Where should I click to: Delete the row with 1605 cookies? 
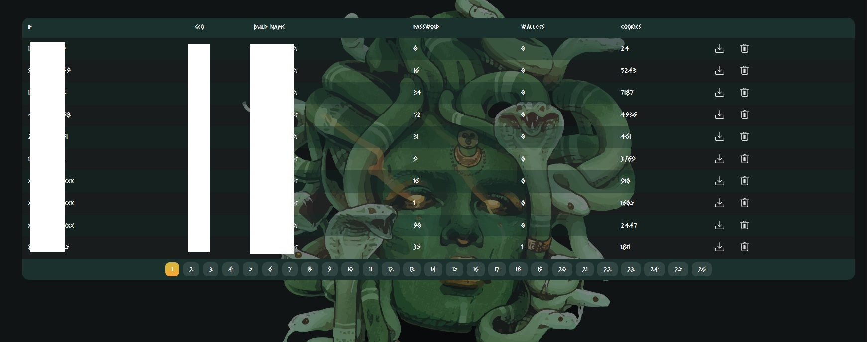(x=744, y=203)
